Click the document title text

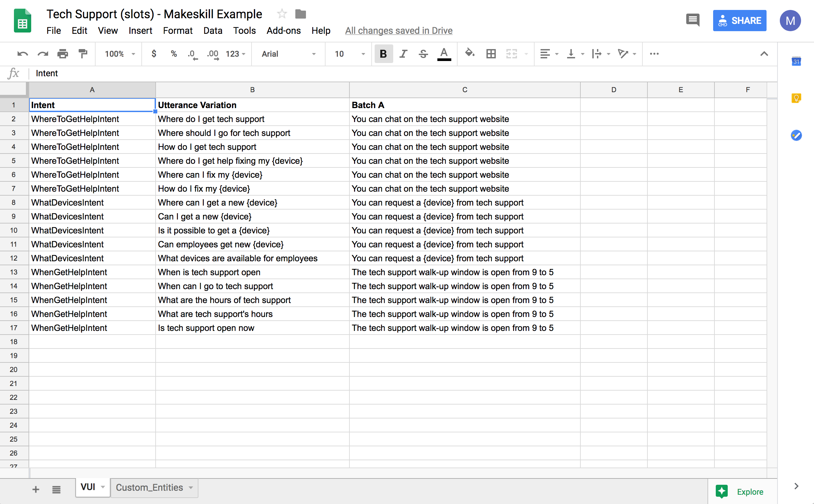tap(154, 14)
